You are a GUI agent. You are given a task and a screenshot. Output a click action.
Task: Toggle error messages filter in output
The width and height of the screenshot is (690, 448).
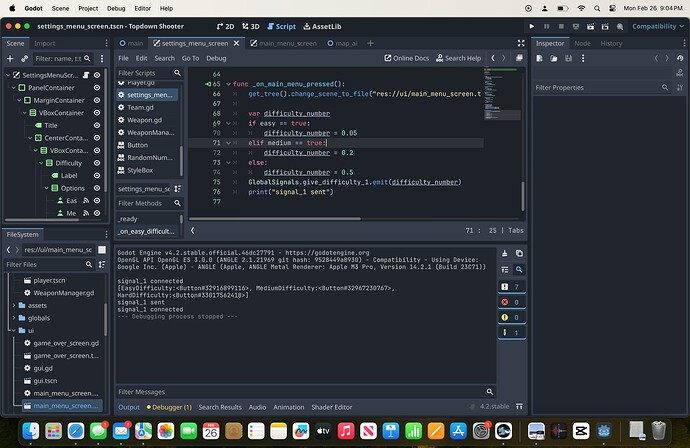coord(511,302)
